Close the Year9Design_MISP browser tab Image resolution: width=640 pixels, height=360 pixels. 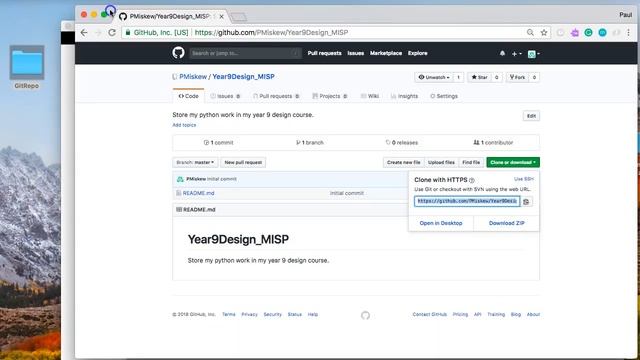[221, 16]
